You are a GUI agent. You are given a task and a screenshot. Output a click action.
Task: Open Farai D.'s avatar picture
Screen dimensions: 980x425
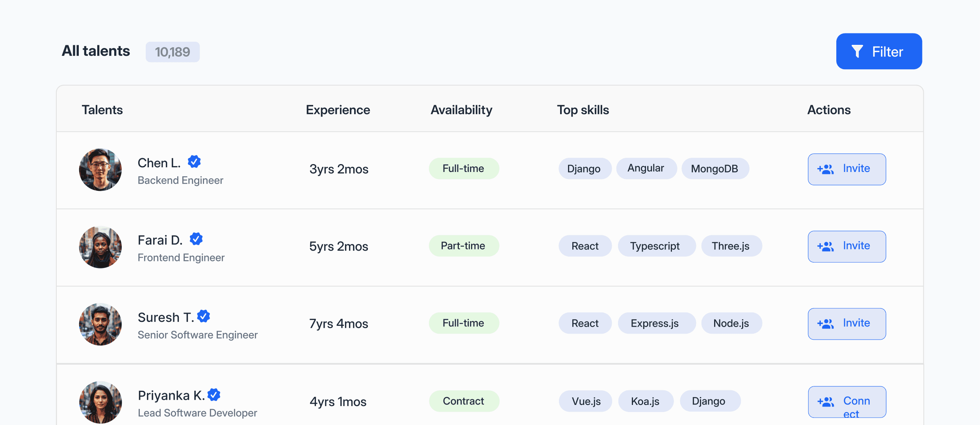point(100,247)
